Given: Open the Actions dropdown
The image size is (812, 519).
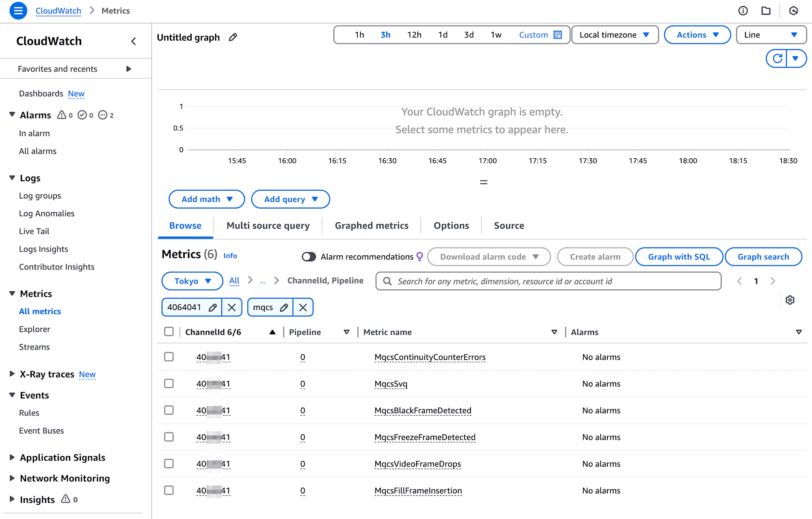Looking at the screenshot, I should coord(697,35).
